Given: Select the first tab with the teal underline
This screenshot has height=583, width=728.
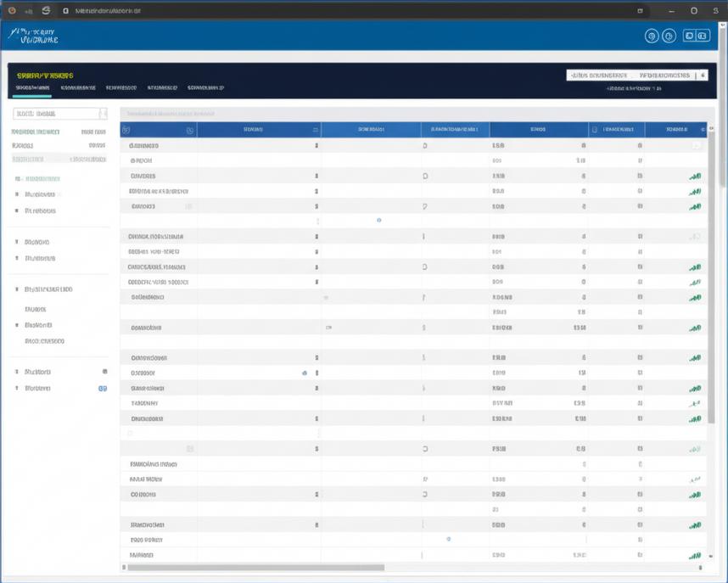Looking at the screenshot, I should (32, 87).
